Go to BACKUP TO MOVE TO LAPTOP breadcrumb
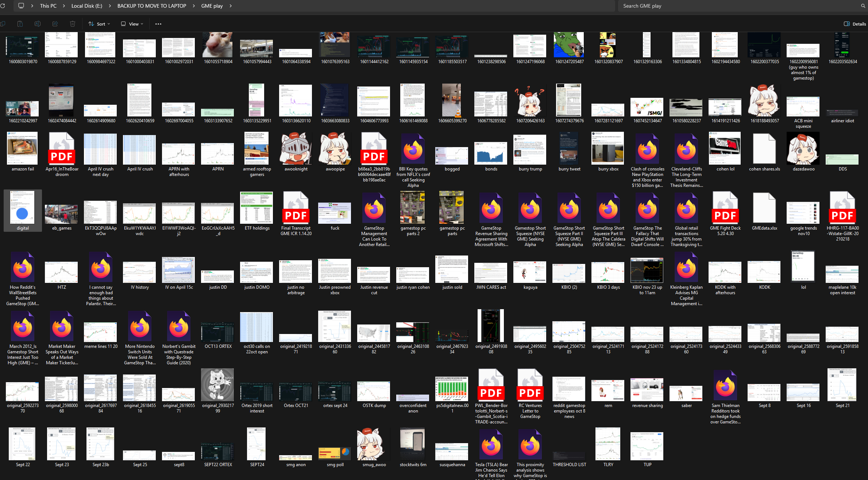This screenshot has height=480, width=868. [151, 6]
